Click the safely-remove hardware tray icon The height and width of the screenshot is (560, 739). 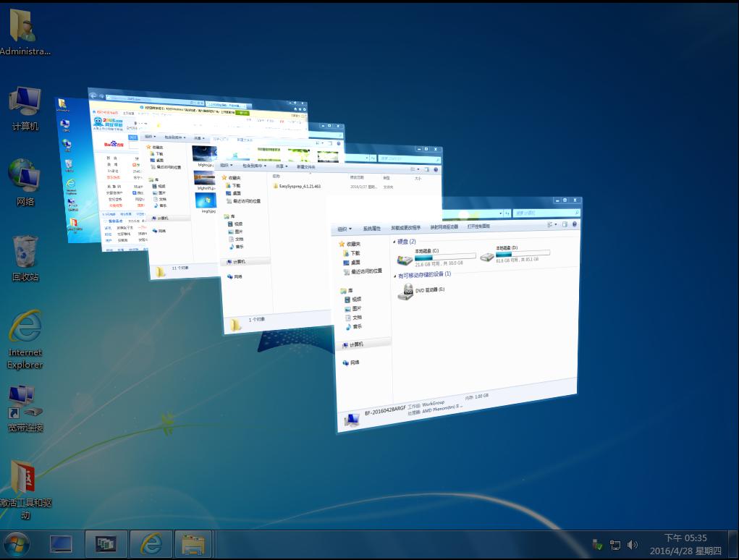pos(597,545)
